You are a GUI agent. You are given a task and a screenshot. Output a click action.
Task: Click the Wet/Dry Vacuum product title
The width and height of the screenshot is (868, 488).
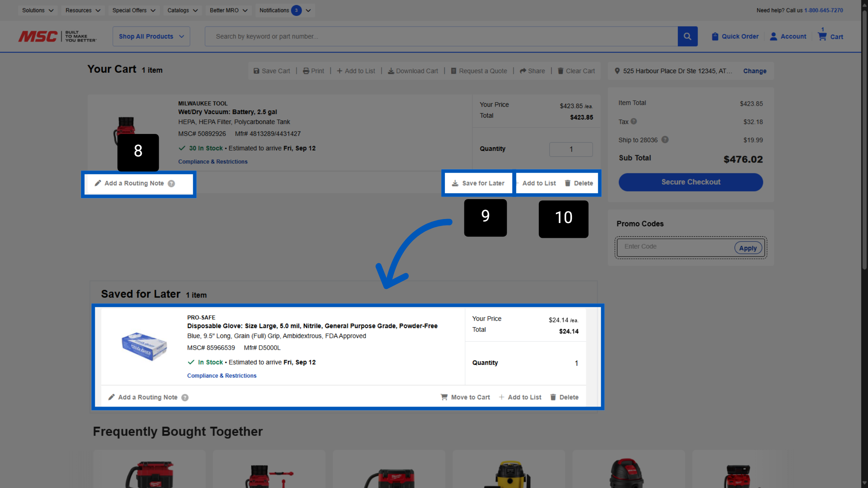coord(227,112)
